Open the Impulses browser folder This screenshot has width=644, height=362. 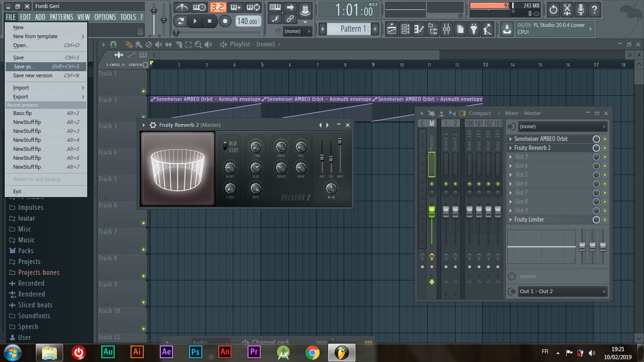coord(31,207)
